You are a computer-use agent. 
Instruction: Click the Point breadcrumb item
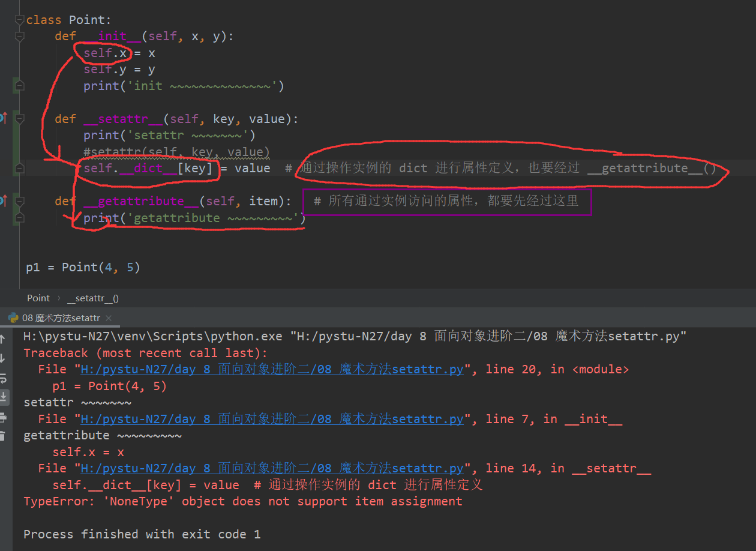point(38,298)
